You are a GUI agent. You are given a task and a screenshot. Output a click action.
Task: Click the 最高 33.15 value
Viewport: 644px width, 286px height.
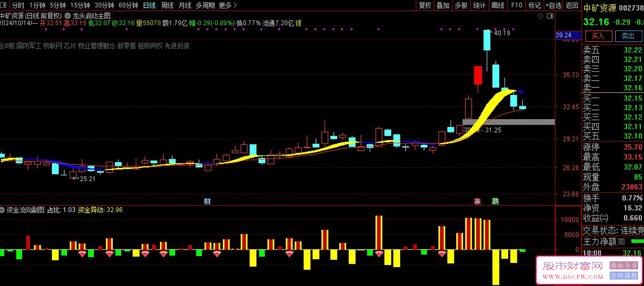[633, 157]
